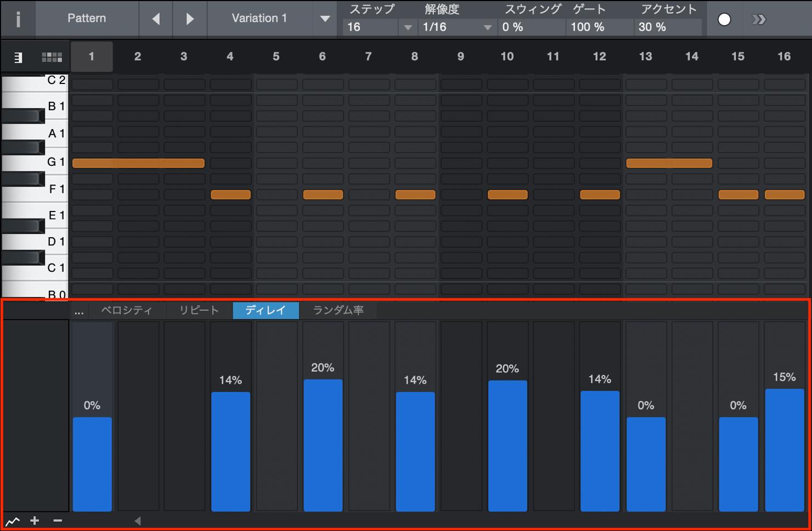Adjust step 1 delay bar at 0%
Viewport: 812px width, 531px height.
92,464
